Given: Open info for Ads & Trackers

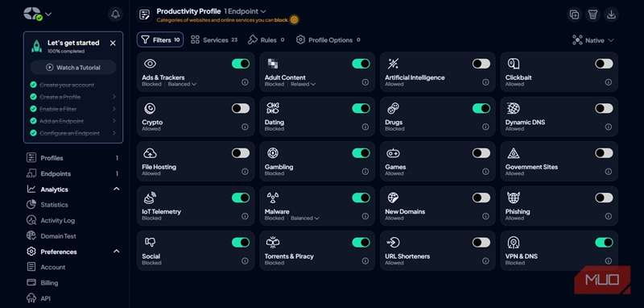Looking at the screenshot, I should tap(245, 82).
